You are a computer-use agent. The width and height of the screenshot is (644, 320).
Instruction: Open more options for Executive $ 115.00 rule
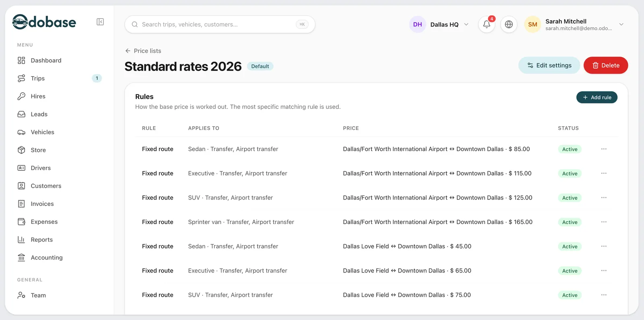(x=604, y=173)
